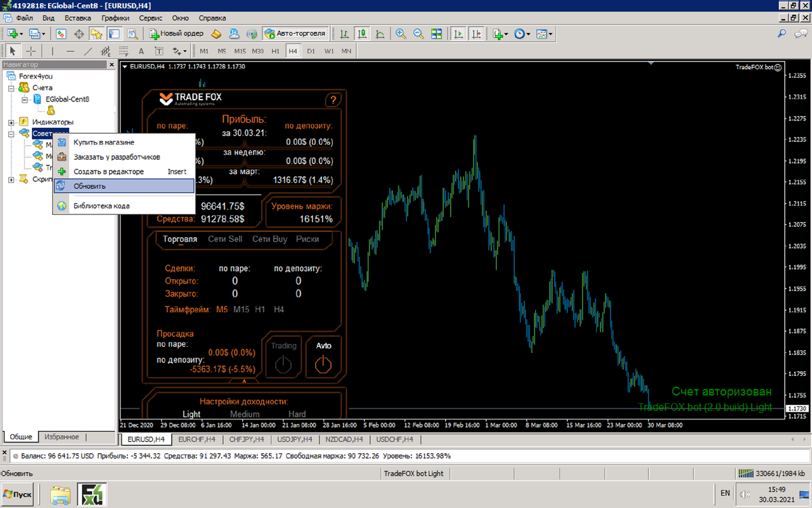Draw a trendline tool
The width and height of the screenshot is (812, 508).
88,51
